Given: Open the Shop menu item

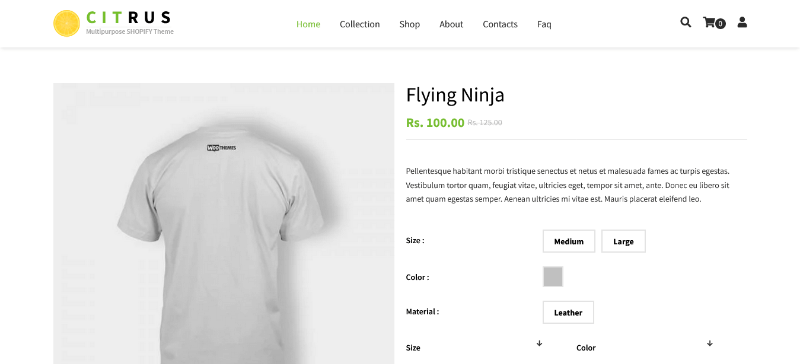Looking at the screenshot, I should tap(409, 24).
